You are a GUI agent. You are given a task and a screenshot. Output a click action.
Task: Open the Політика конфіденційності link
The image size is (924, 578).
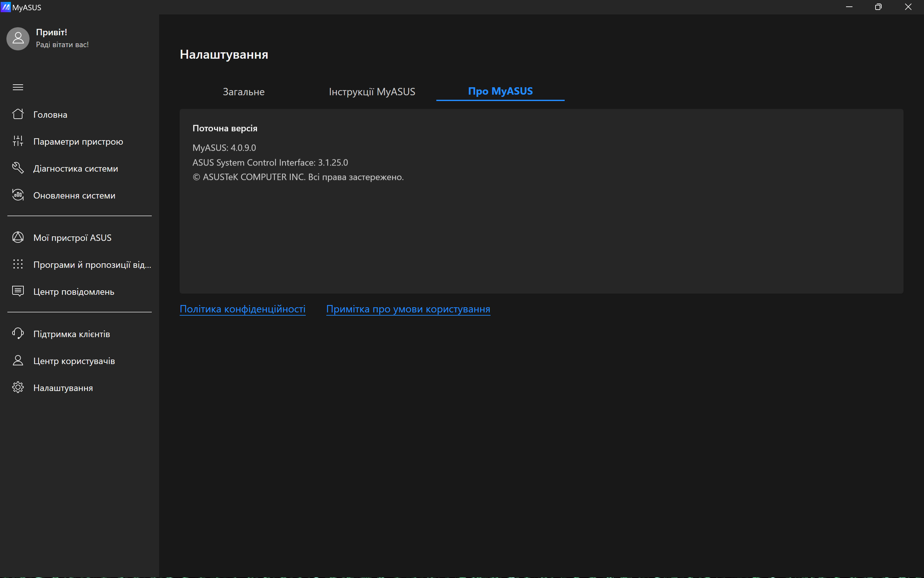tap(242, 309)
